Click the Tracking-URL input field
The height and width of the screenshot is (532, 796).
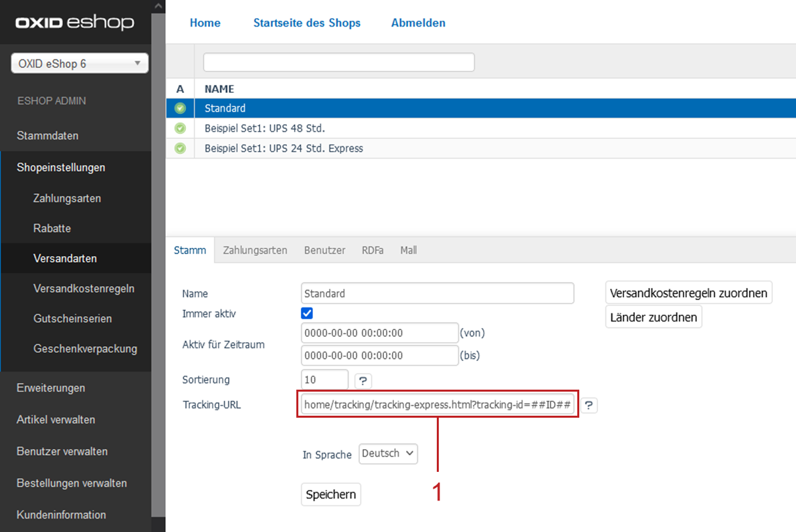(x=437, y=405)
